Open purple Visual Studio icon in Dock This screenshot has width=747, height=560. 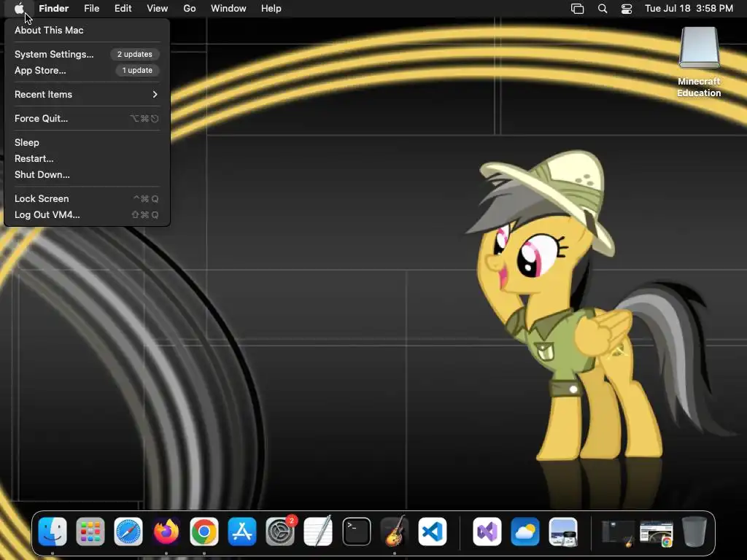[487, 532]
